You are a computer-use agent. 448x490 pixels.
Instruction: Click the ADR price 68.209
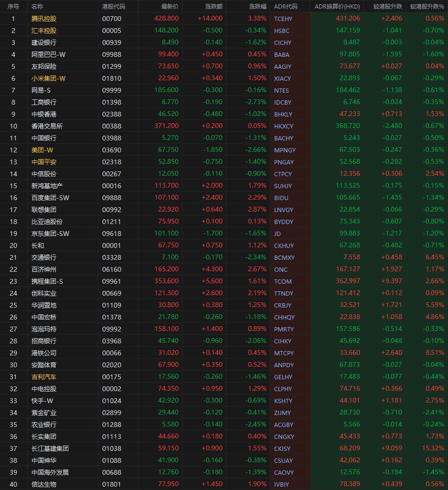(x=350, y=448)
